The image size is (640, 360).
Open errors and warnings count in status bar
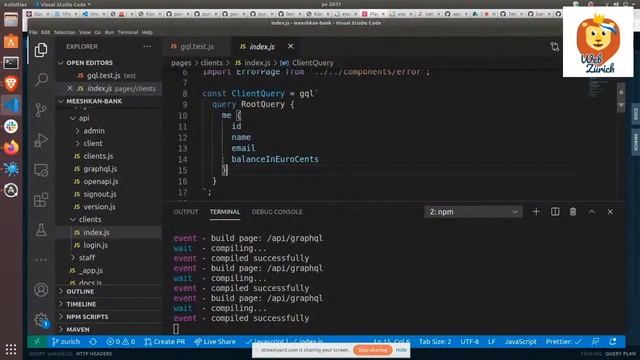(x=120, y=342)
